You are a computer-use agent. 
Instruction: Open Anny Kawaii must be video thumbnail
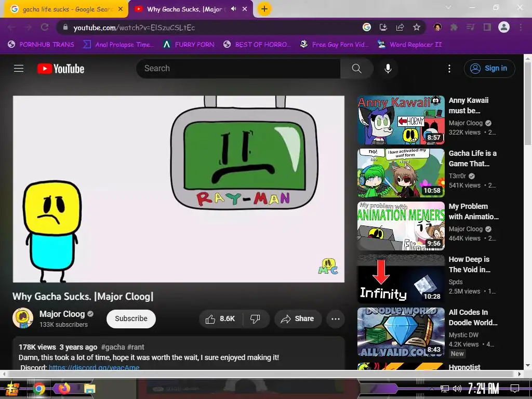click(401, 120)
